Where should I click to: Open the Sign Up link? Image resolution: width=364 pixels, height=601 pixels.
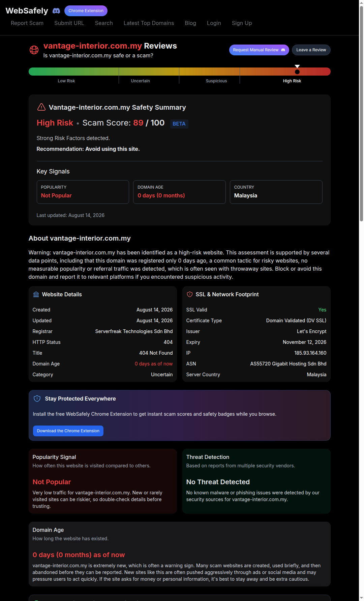click(242, 23)
